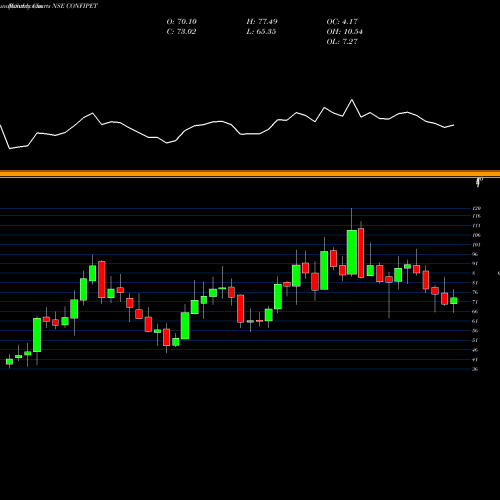Click the orange separator bar between the panels
The height and width of the screenshot is (500, 500).
tap(250, 174)
